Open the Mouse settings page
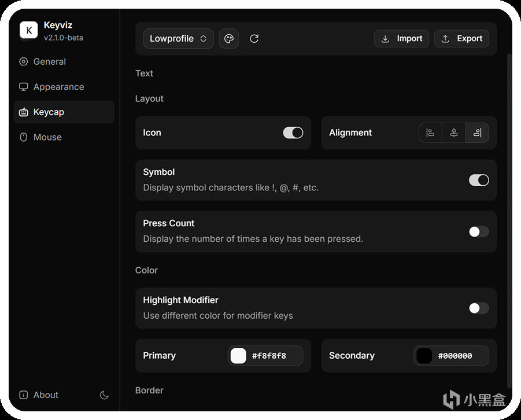 (x=64, y=137)
